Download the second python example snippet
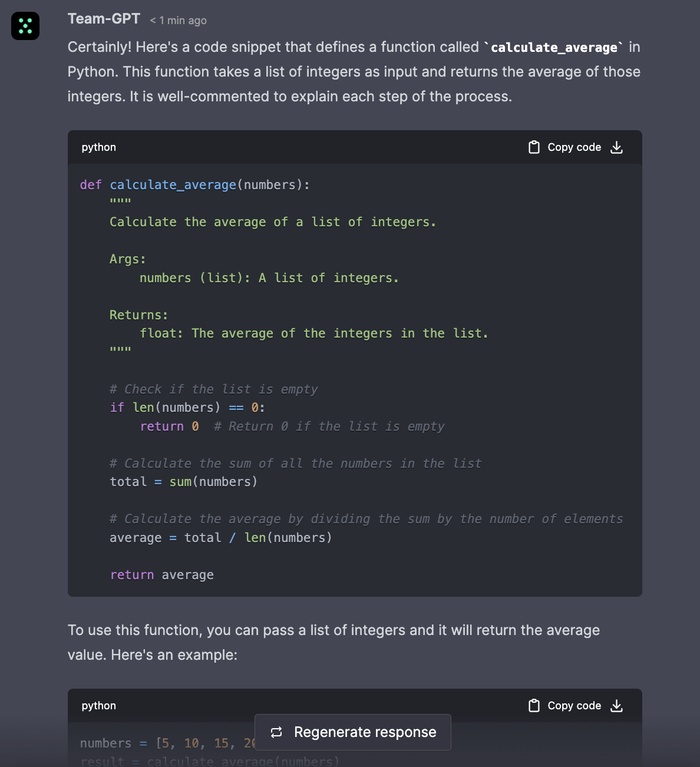This screenshot has height=767, width=700. [x=616, y=706]
